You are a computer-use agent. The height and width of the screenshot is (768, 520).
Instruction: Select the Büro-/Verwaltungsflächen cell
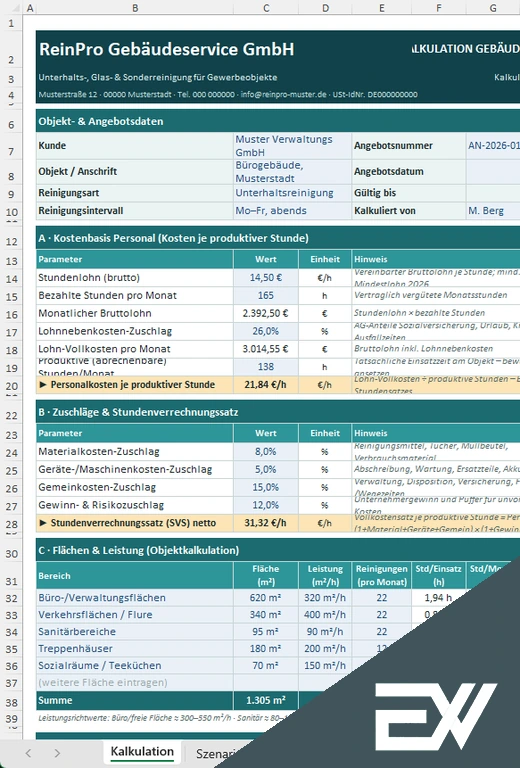click(x=135, y=598)
